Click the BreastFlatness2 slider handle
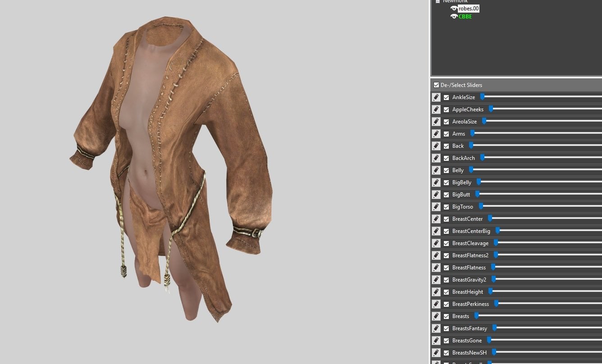Screen dimensions: 602x364 (496, 255)
